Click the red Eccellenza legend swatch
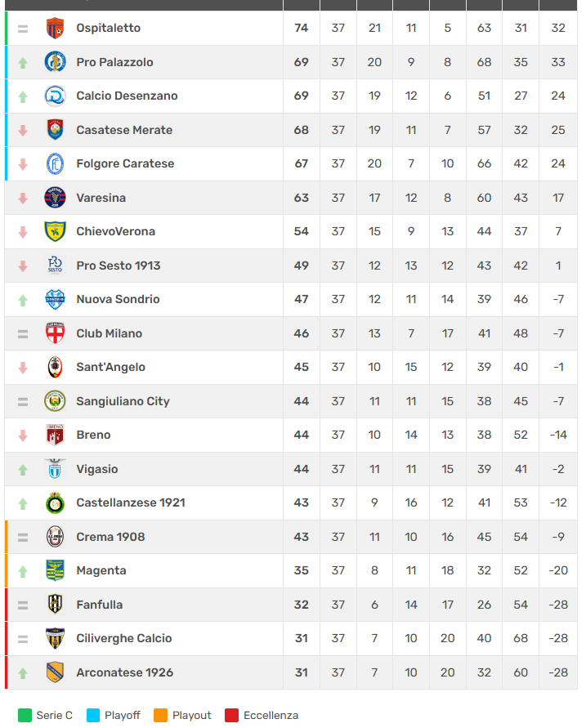Screen dimensions: 586x728 click(232, 716)
